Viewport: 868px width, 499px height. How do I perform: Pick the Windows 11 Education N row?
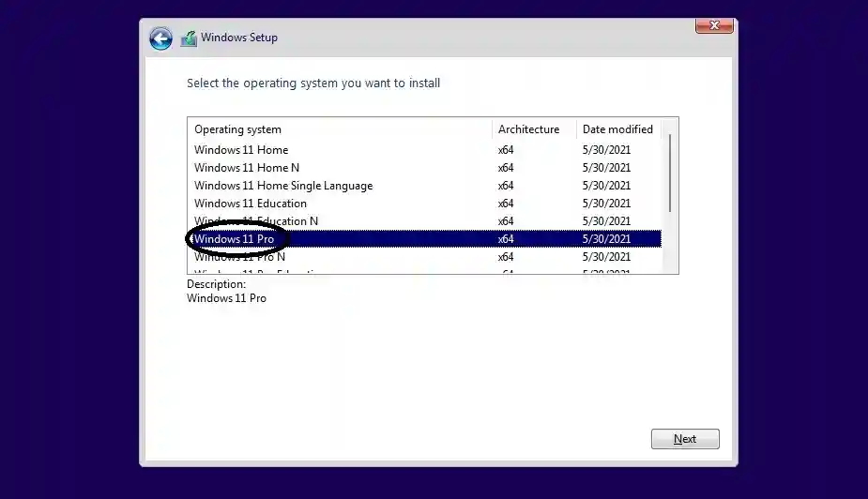(424, 220)
